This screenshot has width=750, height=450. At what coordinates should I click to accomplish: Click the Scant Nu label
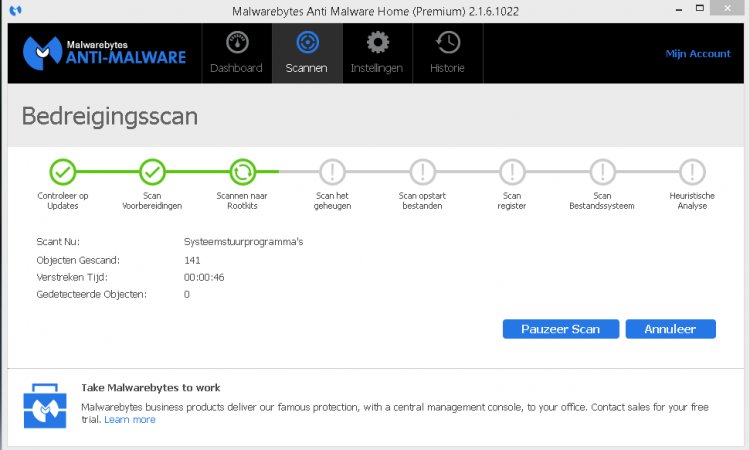58,241
